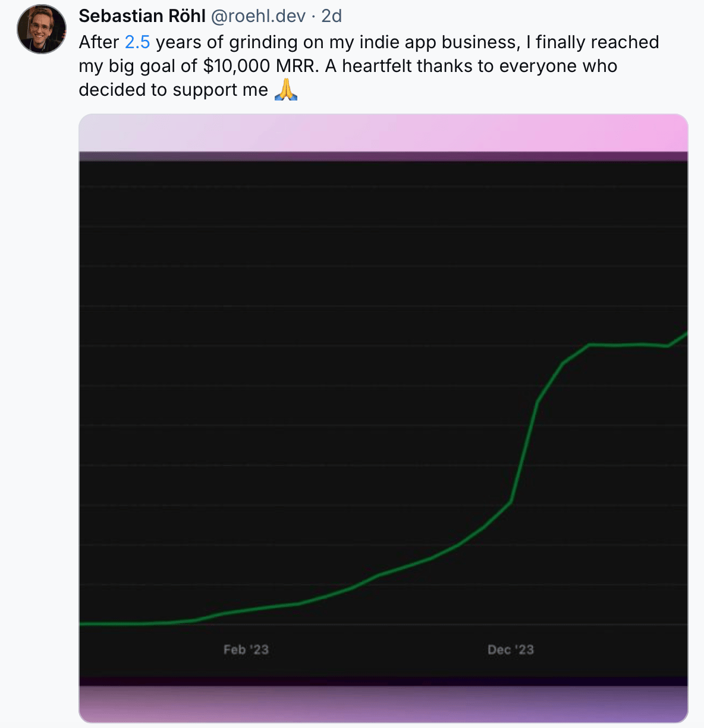
Task: Click the display name Sebastian Röhl
Action: (143, 16)
